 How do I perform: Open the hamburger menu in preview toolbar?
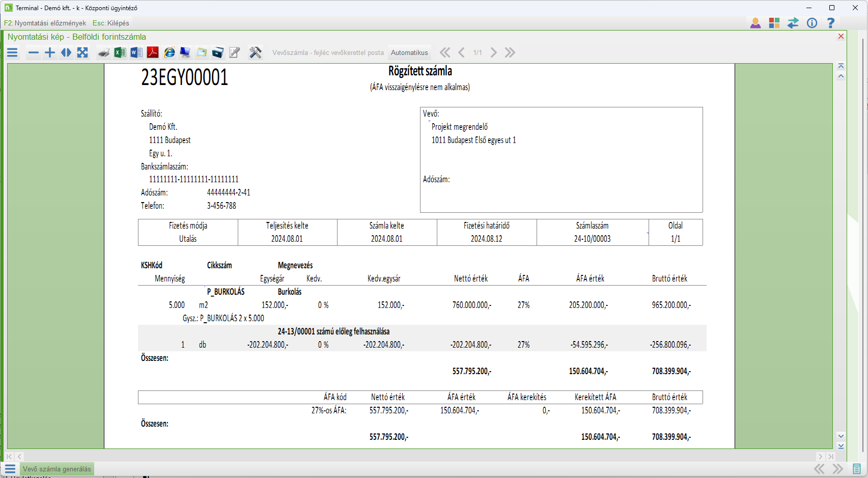point(13,52)
